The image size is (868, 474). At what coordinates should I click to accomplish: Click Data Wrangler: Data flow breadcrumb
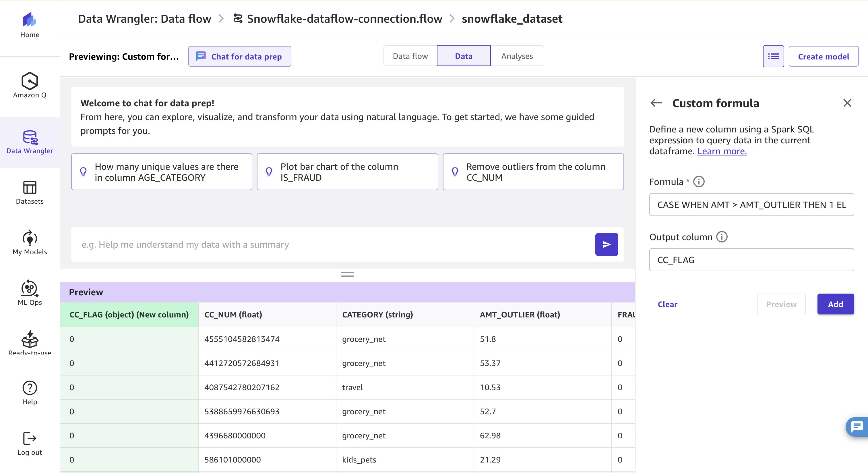(x=145, y=19)
